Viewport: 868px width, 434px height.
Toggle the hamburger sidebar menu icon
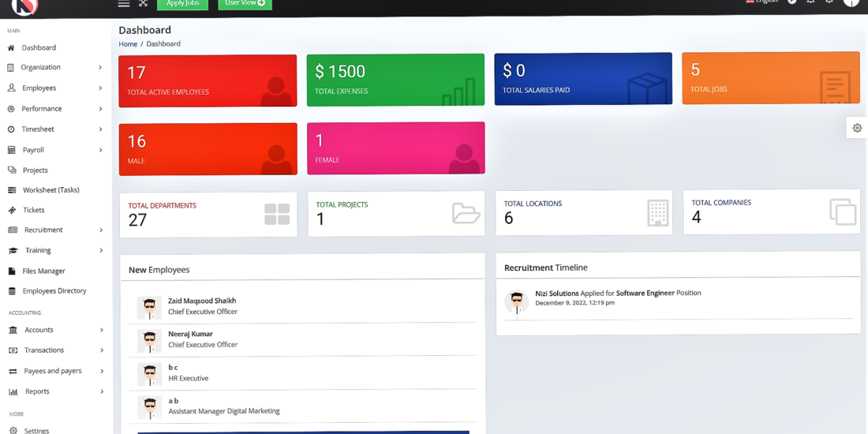pos(124,3)
